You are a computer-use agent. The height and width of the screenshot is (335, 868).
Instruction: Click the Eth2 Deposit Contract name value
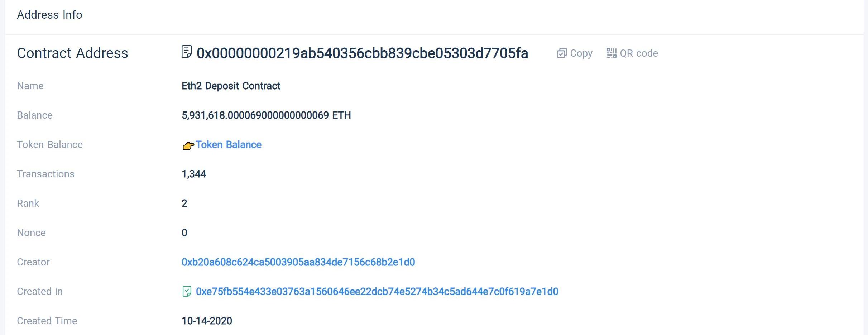tap(231, 86)
